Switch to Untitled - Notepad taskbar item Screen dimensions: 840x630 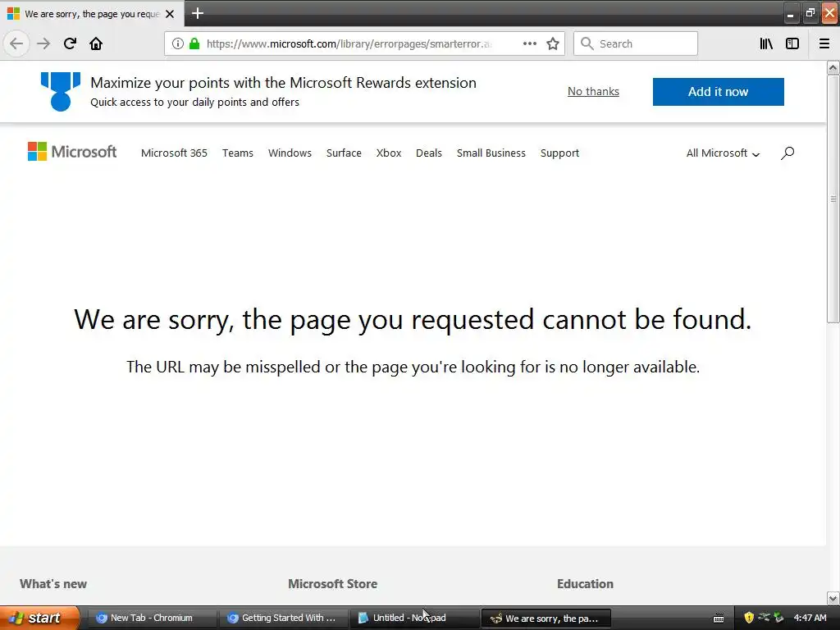[414, 618]
